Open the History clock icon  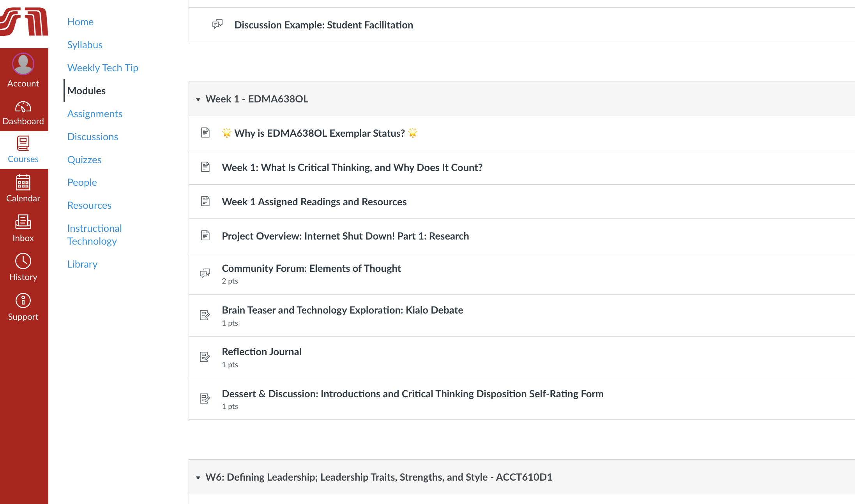tap(23, 261)
